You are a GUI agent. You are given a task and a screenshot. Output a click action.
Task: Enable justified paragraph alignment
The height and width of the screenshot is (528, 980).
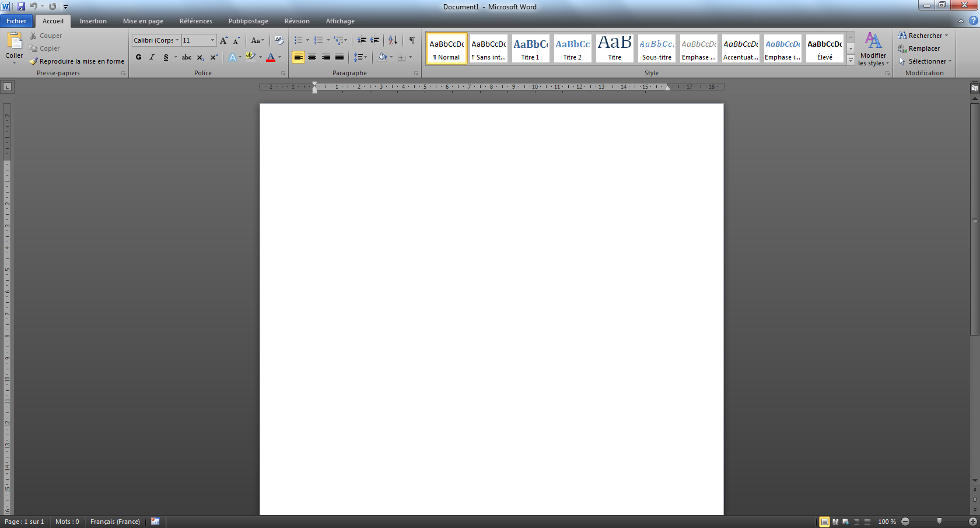pos(339,57)
